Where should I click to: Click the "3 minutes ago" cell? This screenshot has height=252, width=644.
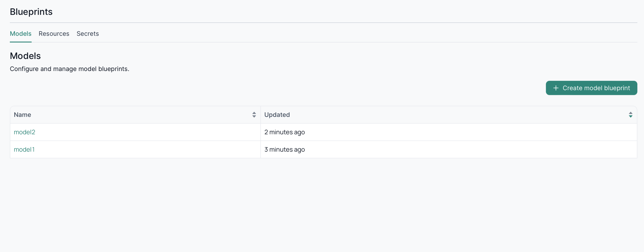tap(285, 149)
